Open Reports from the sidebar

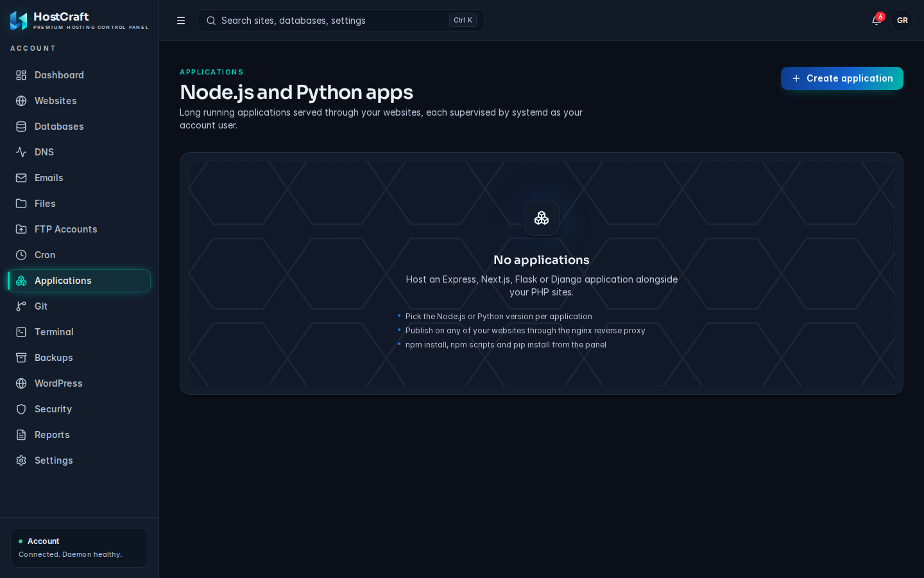79,435
